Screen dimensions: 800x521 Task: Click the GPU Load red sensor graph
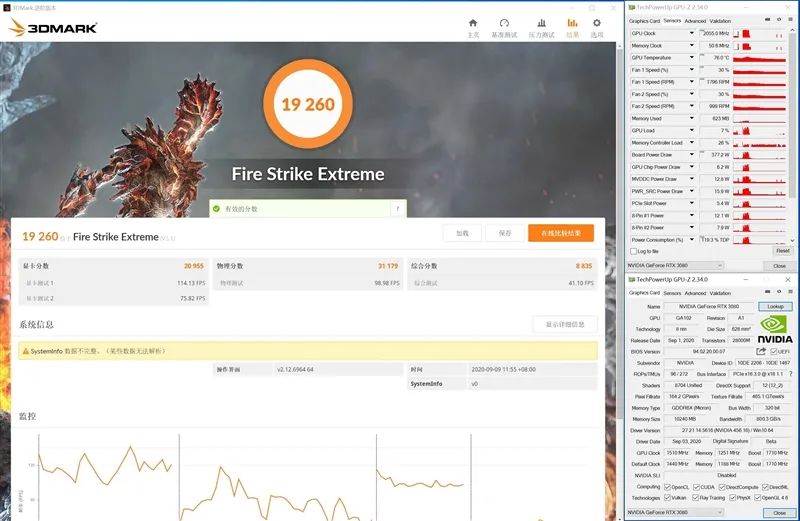pyautogui.click(x=759, y=131)
